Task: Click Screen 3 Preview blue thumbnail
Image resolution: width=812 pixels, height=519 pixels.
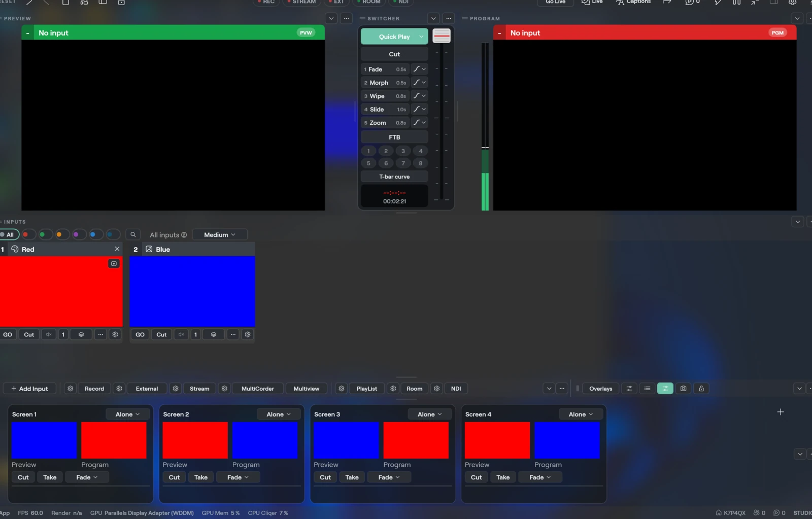Action: (x=346, y=440)
